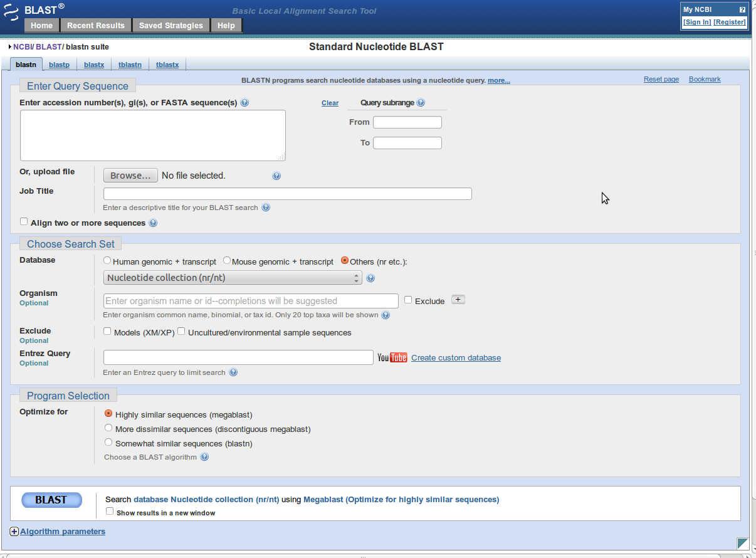Add another organism field with plus button

[x=458, y=300]
